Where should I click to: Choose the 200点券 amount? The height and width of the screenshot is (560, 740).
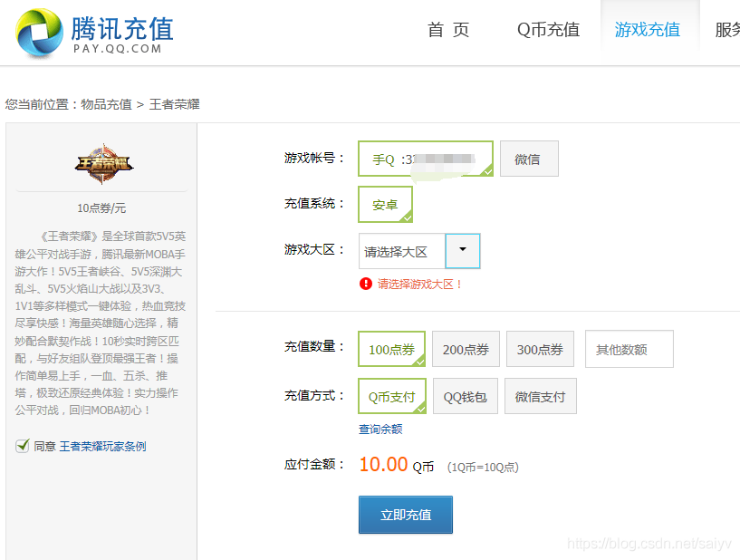tap(466, 349)
